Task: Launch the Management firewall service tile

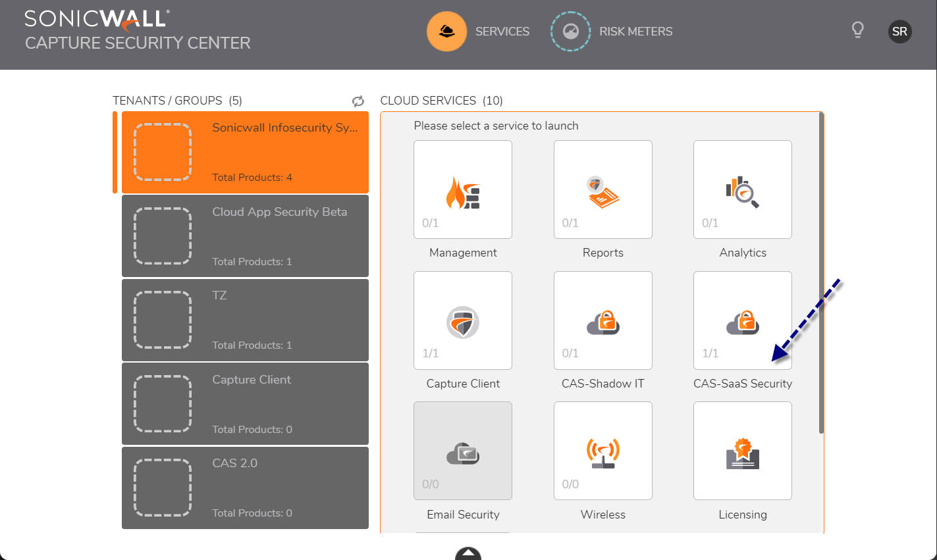Action: 462,190
